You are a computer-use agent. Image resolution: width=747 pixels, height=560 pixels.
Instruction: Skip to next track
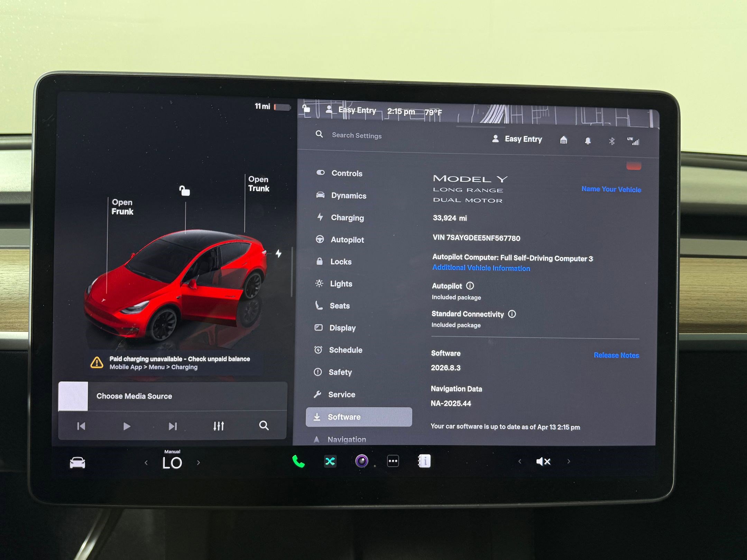tap(173, 426)
